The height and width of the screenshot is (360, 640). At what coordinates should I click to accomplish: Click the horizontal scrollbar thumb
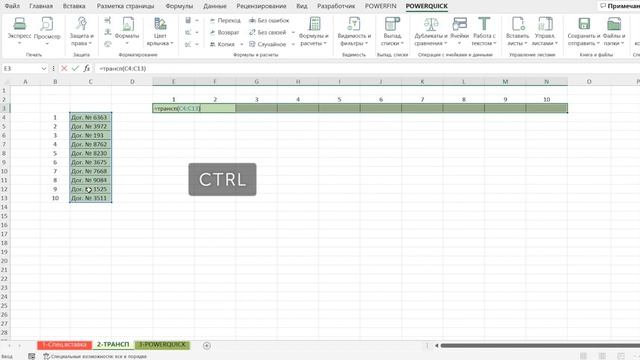(540, 346)
